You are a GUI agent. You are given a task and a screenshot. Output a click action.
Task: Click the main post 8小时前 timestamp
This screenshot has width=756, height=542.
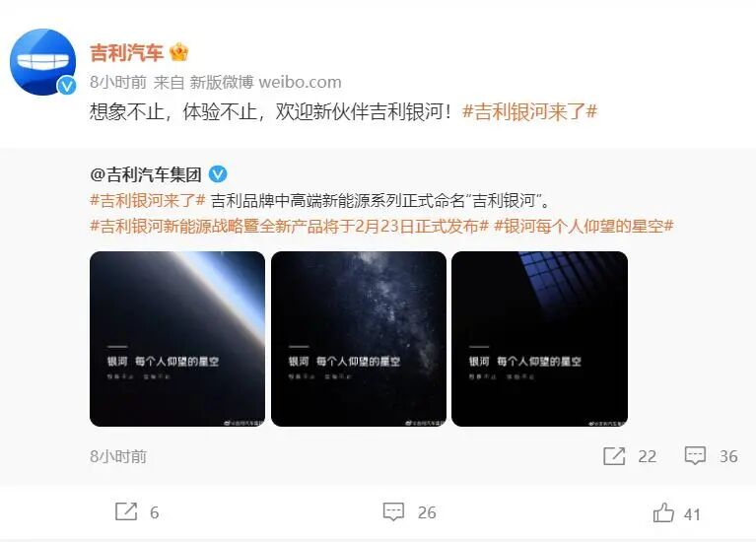point(118,82)
